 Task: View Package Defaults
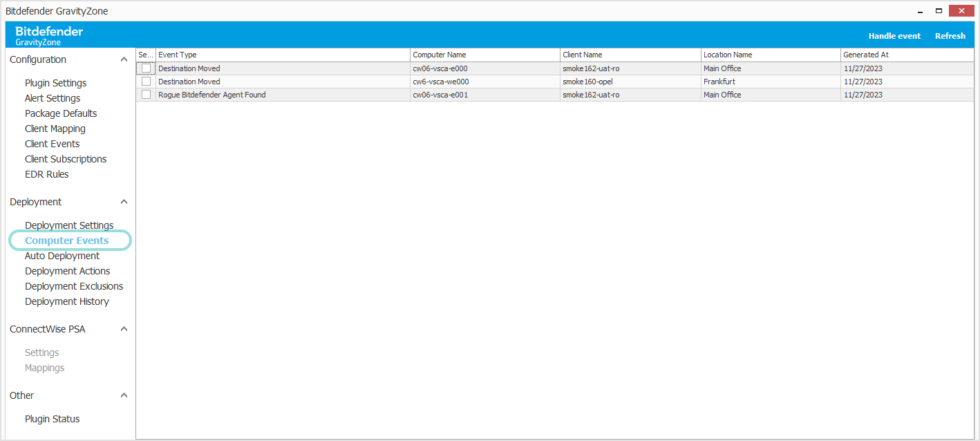(x=61, y=113)
